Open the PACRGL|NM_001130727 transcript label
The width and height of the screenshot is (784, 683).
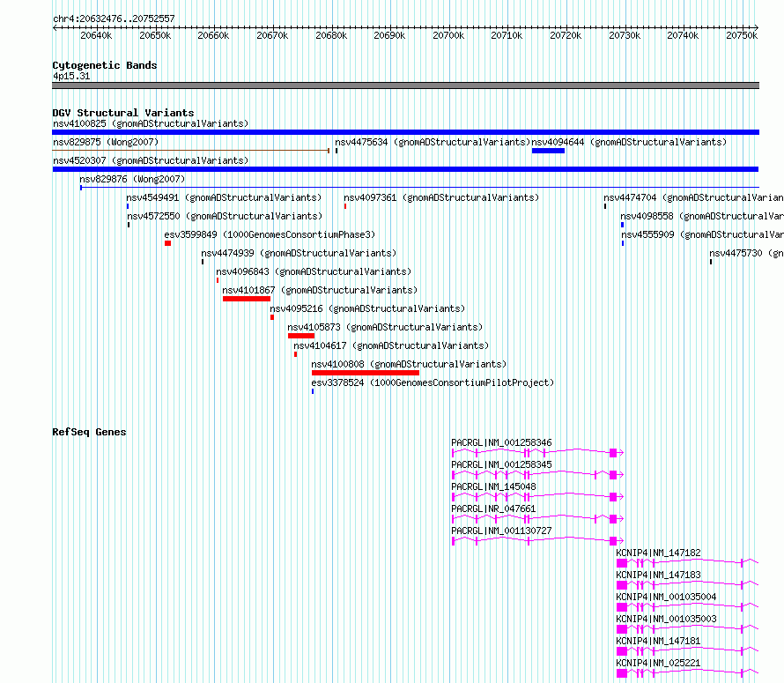click(501, 531)
